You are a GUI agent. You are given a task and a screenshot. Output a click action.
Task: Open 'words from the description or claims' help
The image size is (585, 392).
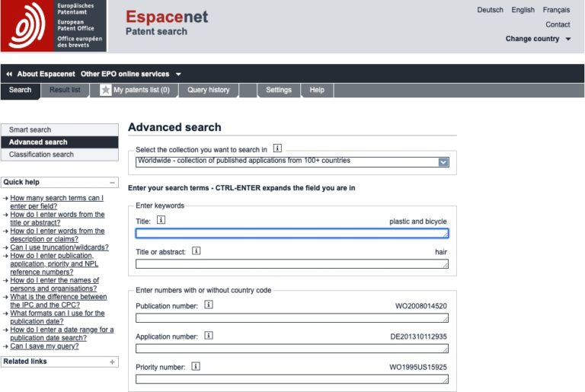pyautogui.click(x=57, y=234)
